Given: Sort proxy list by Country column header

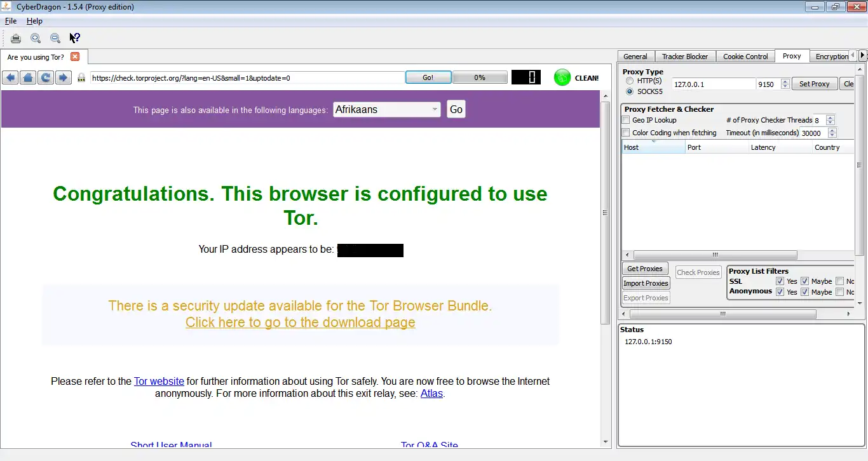Looking at the screenshot, I should point(834,147).
